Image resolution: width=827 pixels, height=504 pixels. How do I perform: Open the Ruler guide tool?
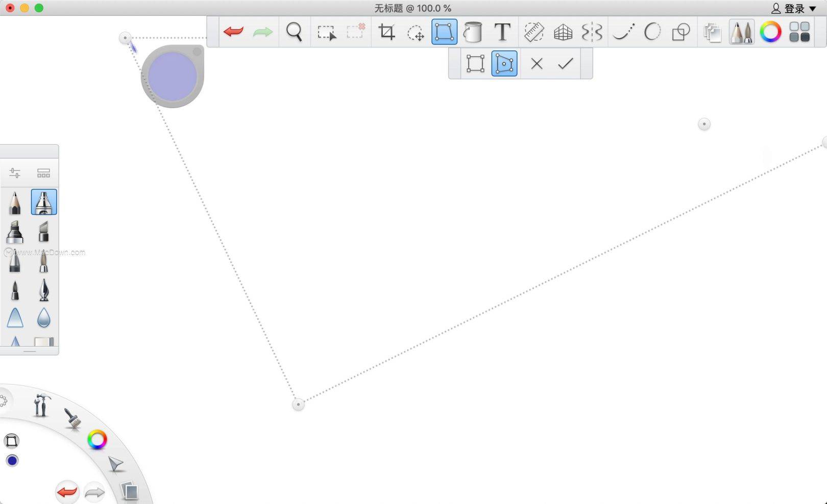click(x=533, y=32)
